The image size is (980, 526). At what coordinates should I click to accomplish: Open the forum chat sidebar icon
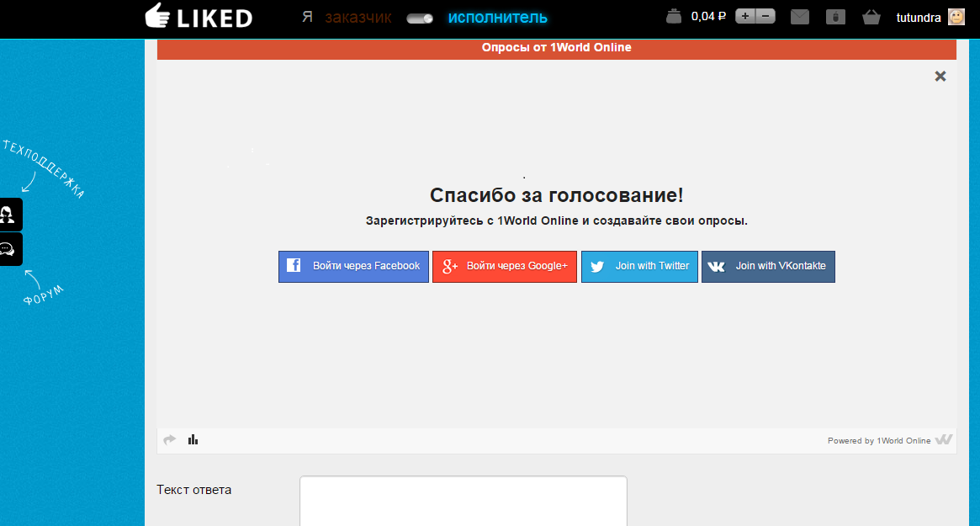(11, 250)
